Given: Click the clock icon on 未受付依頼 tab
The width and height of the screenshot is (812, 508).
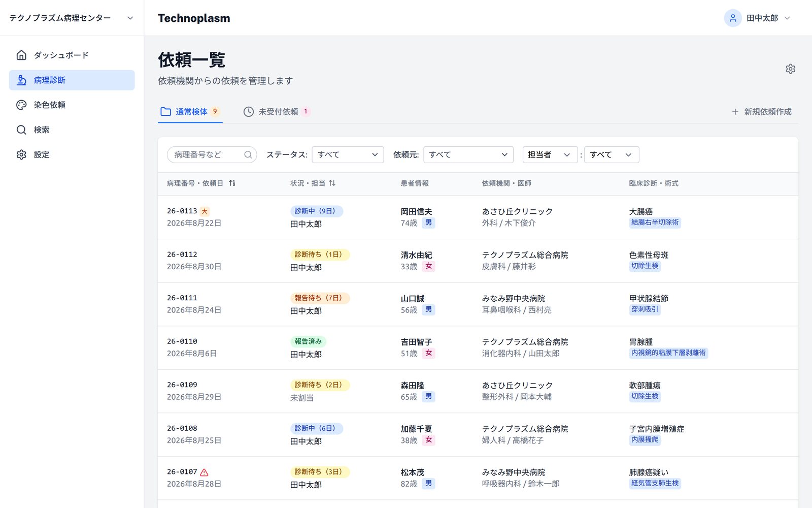Looking at the screenshot, I should click(248, 111).
